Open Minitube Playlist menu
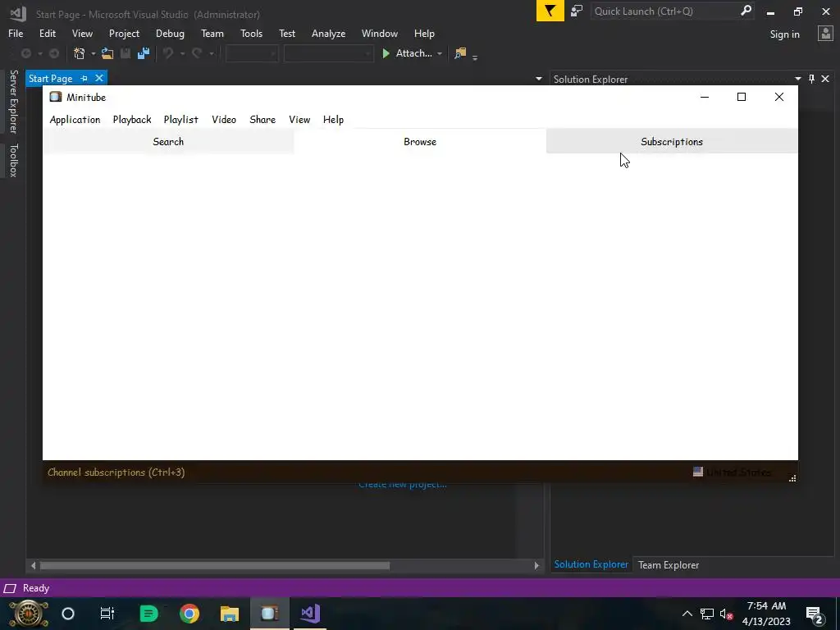Image resolution: width=840 pixels, height=630 pixels. (181, 120)
